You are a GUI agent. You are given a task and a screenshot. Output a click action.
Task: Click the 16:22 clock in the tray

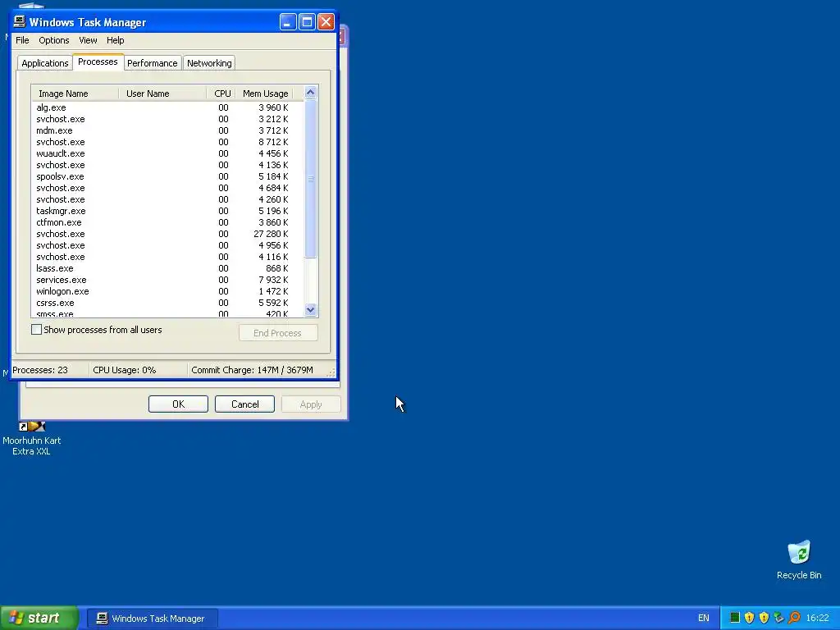(x=818, y=618)
